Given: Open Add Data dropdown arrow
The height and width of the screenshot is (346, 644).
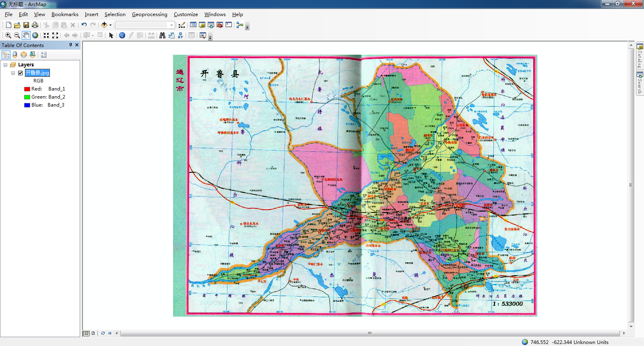Looking at the screenshot, I should (110, 25).
